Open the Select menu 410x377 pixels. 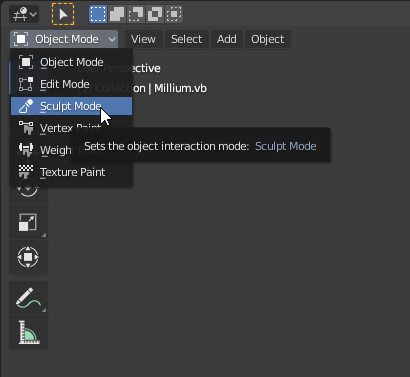(x=187, y=39)
